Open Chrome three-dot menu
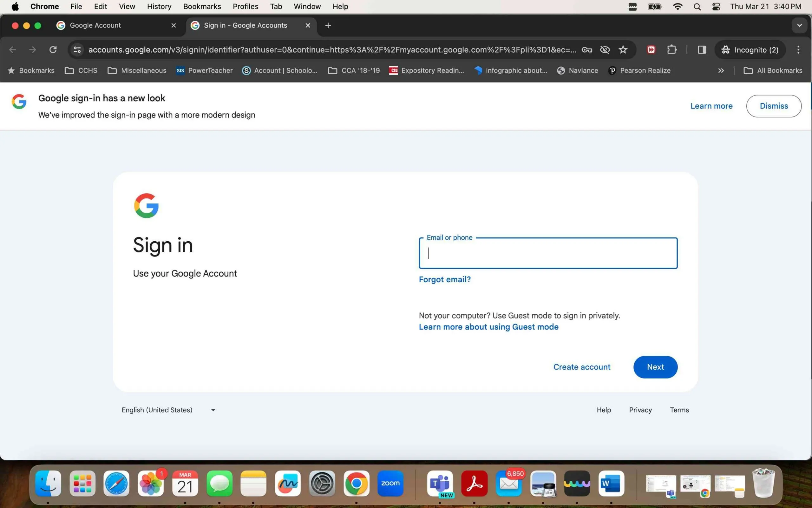 798,50
